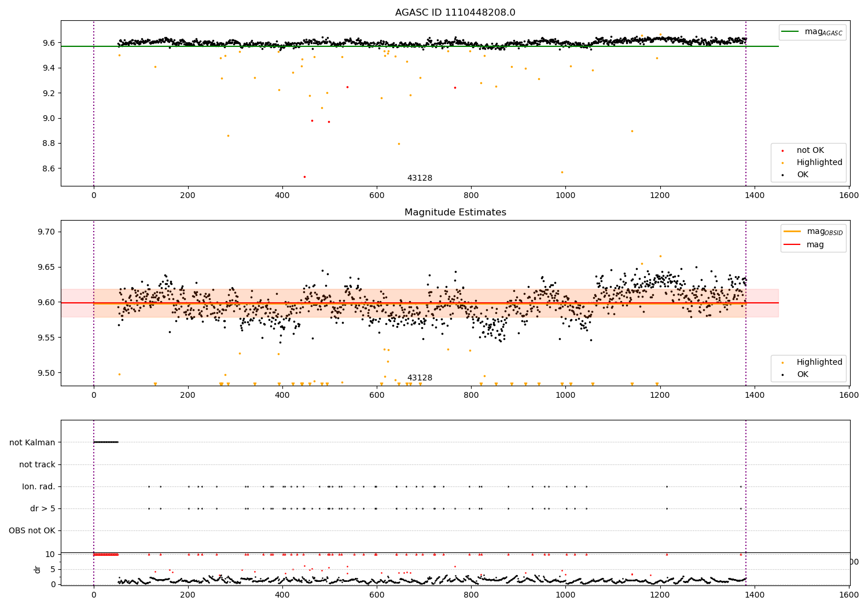Click the 'OBS not OK' row label

[32, 531]
